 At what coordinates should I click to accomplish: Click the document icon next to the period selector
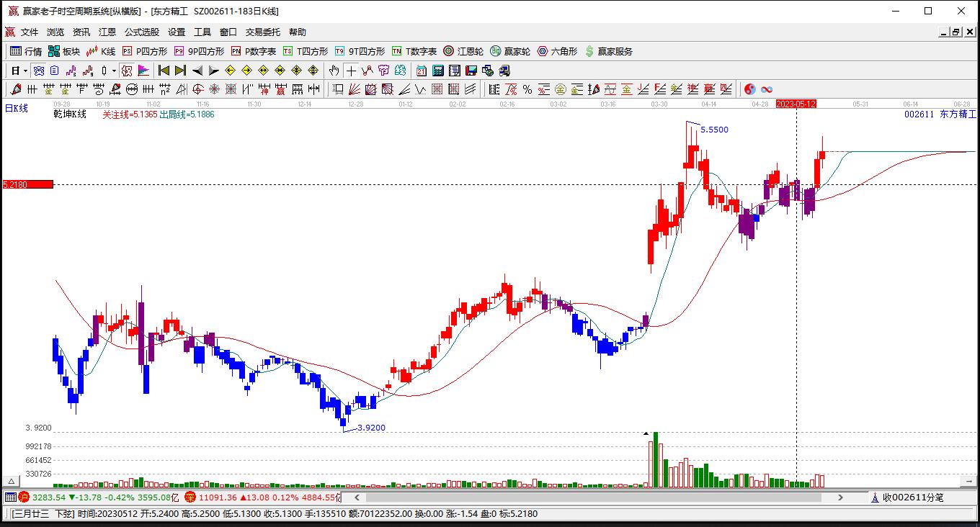coord(55,71)
